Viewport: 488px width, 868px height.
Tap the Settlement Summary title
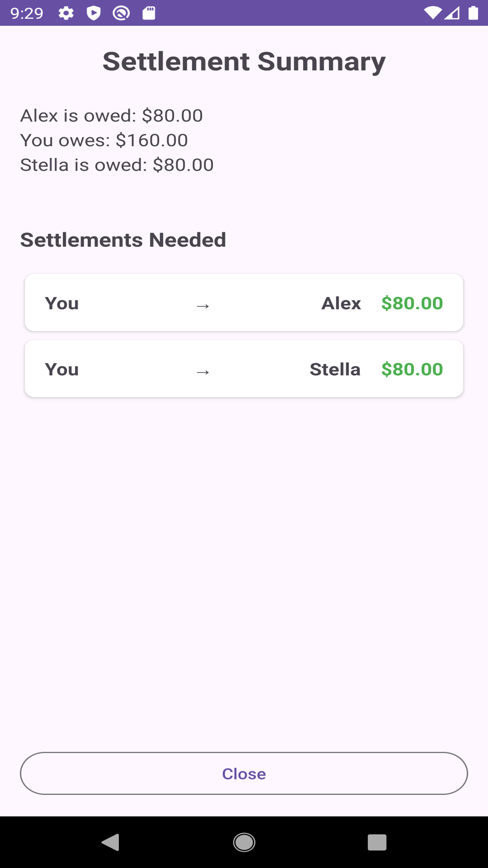(x=244, y=61)
